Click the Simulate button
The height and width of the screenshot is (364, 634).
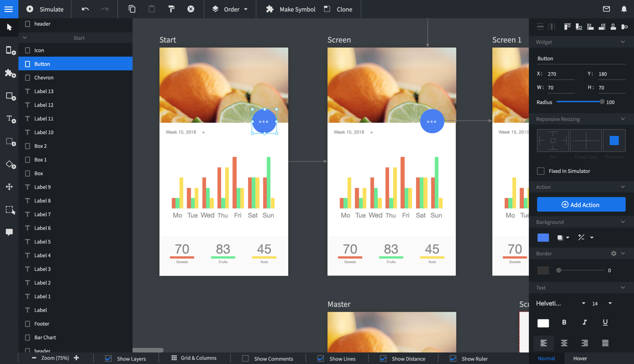click(45, 9)
